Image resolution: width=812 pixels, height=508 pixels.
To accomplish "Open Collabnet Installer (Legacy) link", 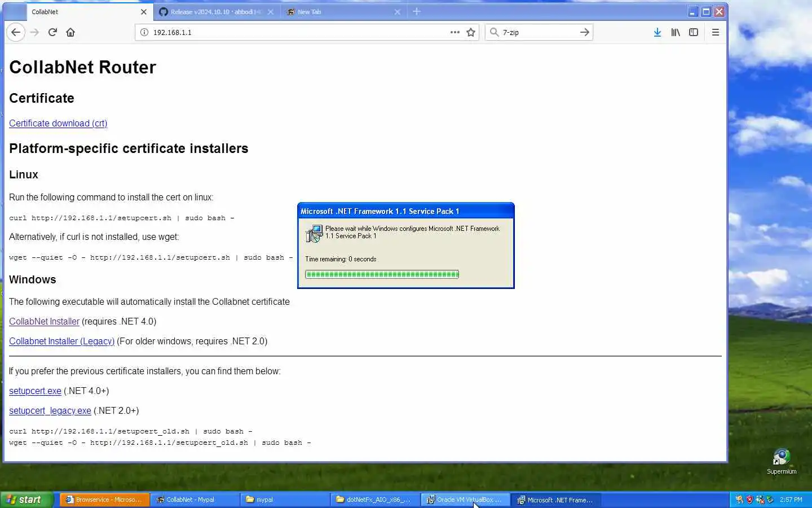I will click(61, 341).
